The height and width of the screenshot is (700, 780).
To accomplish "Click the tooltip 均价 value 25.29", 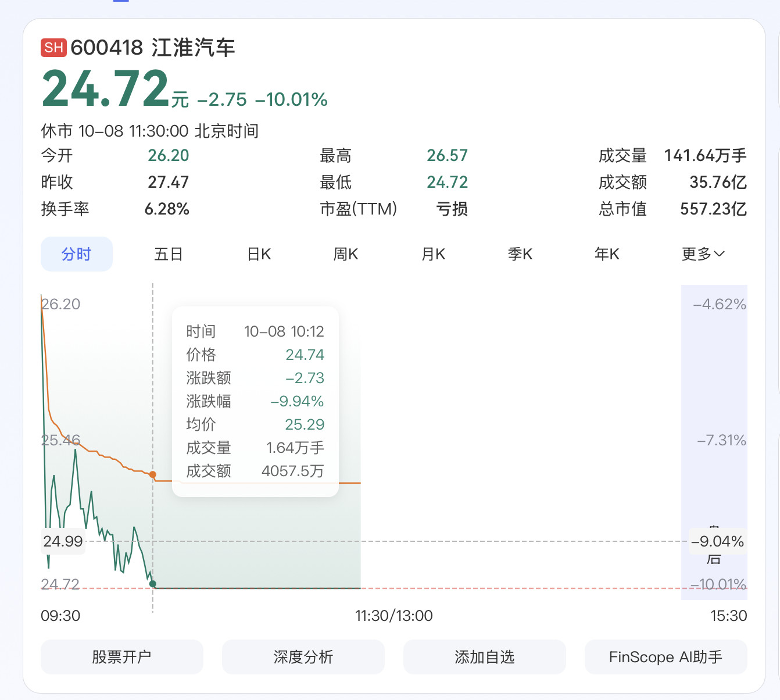I will click(x=305, y=424).
